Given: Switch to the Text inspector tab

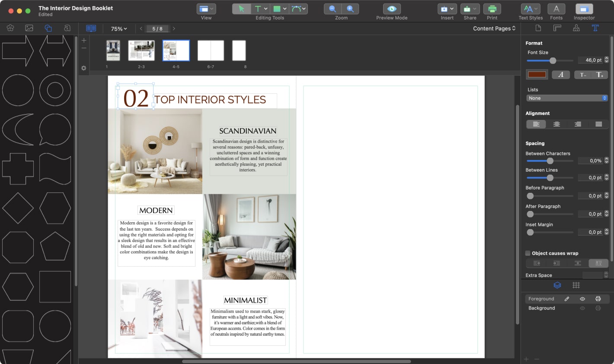Looking at the screenshot, I should click(595, 28).
